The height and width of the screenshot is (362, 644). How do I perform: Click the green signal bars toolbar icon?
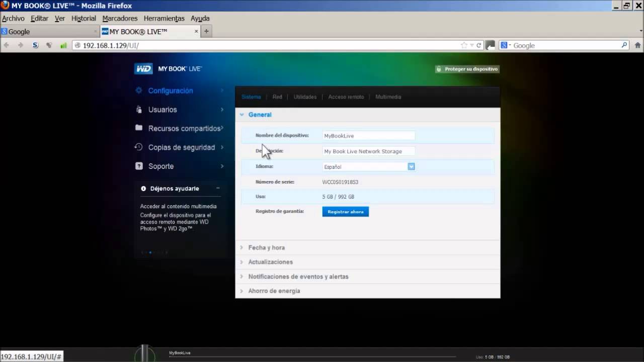63,45
